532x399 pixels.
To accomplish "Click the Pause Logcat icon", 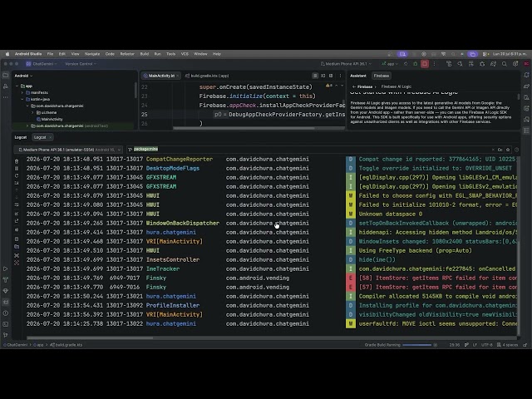I will 17,169.
